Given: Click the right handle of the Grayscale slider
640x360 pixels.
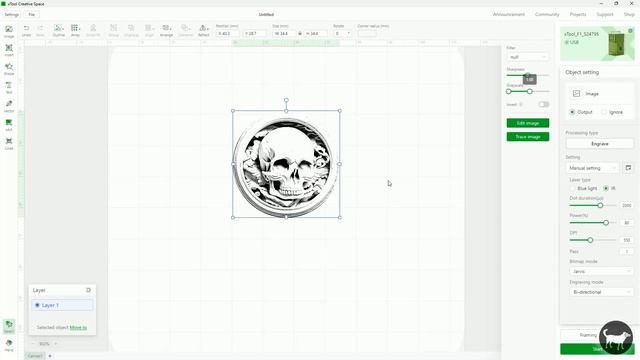Looking at the screenshot, I should (x=529, y=91).
